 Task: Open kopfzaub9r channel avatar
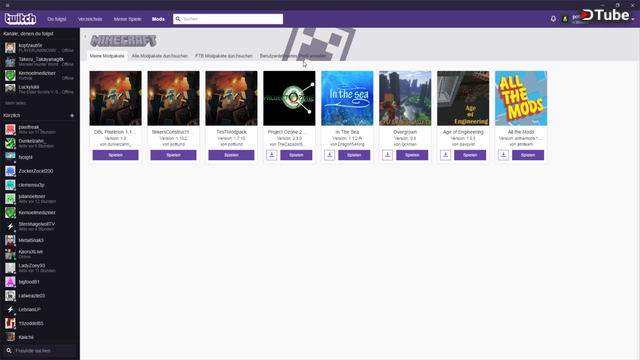(10, 48)
